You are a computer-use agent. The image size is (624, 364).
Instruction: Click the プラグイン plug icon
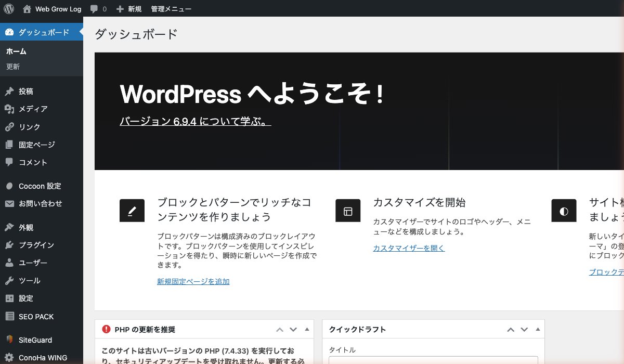tap(9, 245)
